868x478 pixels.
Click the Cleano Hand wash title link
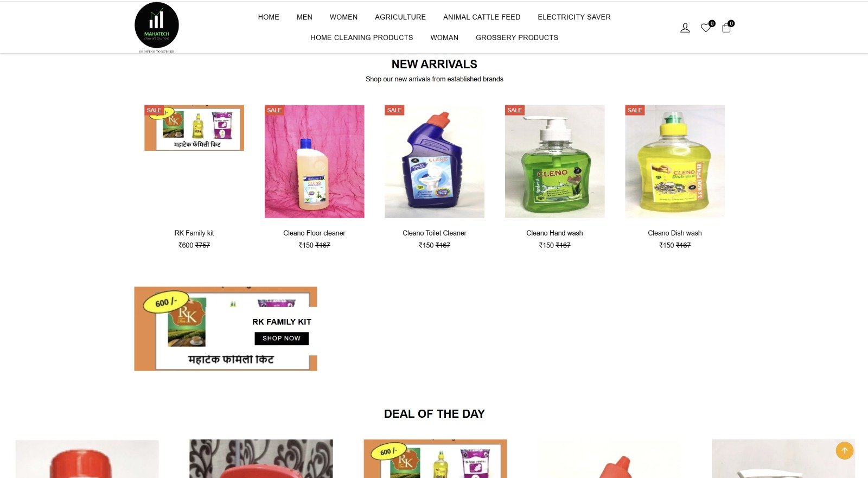click(554, 233)
